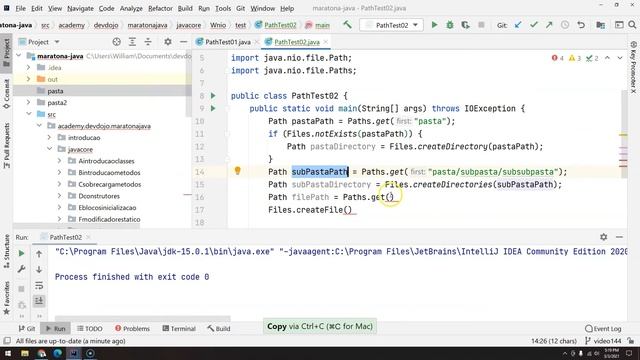Expand the .idea folder
Image resolution: width=640 pixels, height=360 pixels.
click(29, 67)
